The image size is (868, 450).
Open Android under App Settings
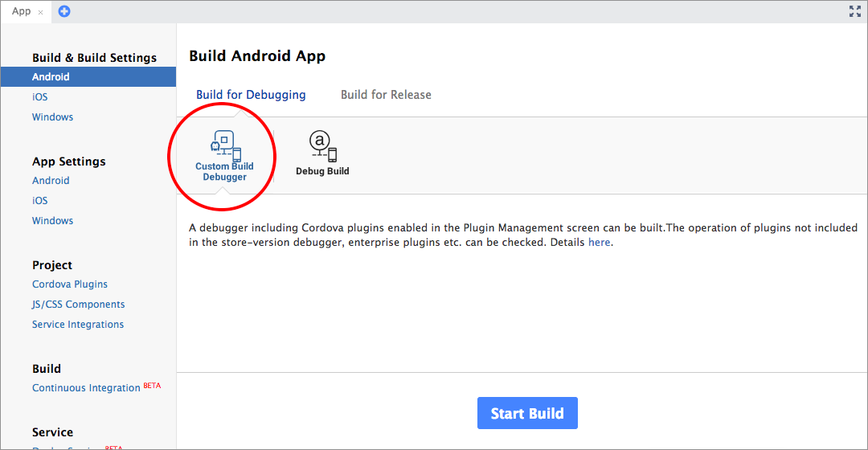51,181
